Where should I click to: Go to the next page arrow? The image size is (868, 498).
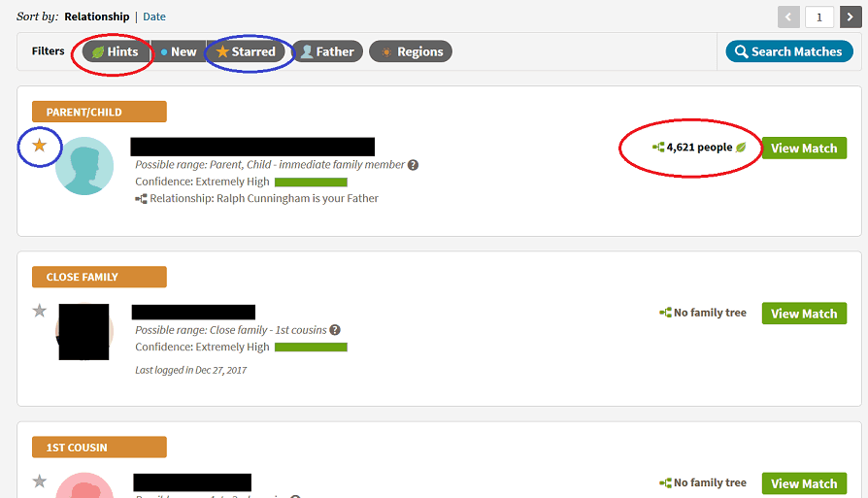click(851, 17)
